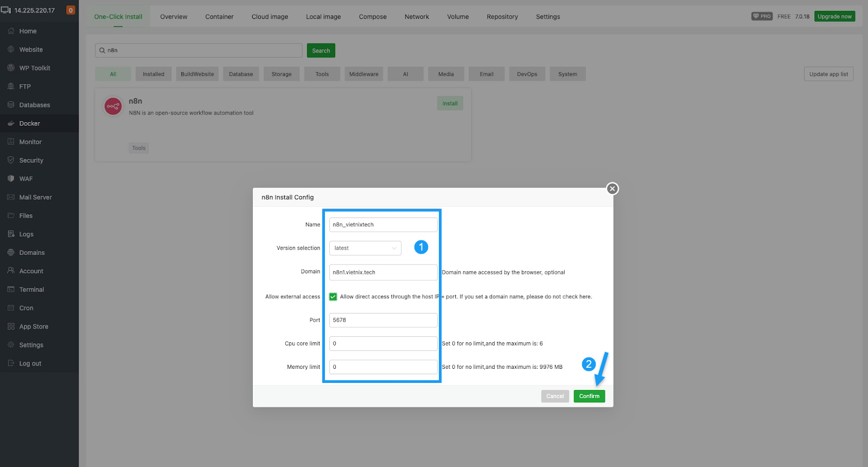868x467 pixels.
Task: Filter apps by Installed
Action: click(154, 74)
